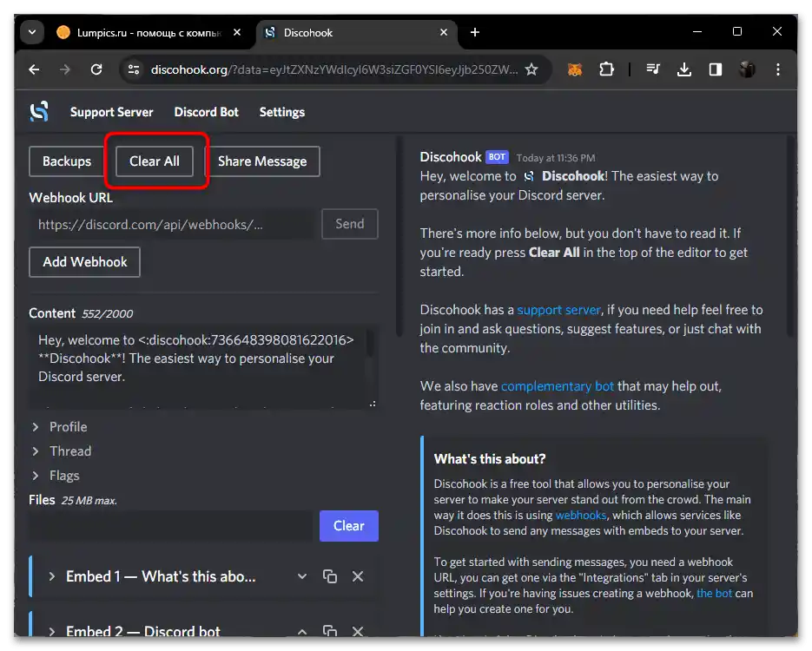812x651 pixels.
Task: Click the blue Clear files button
Action: [349, 526]
